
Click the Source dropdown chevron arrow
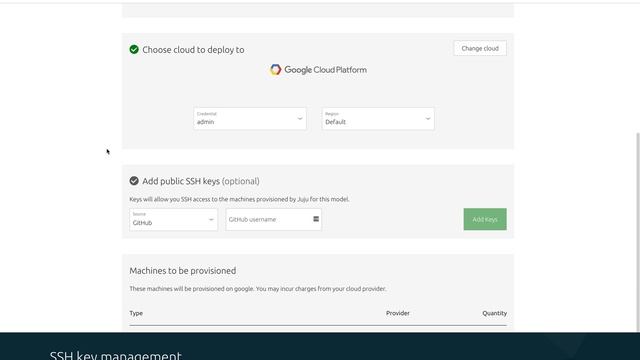(211, 220)
